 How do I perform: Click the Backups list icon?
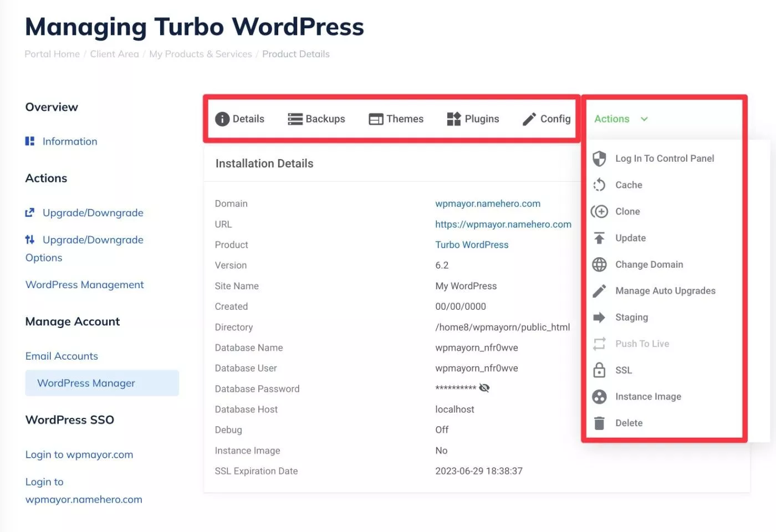coord(295,119)
